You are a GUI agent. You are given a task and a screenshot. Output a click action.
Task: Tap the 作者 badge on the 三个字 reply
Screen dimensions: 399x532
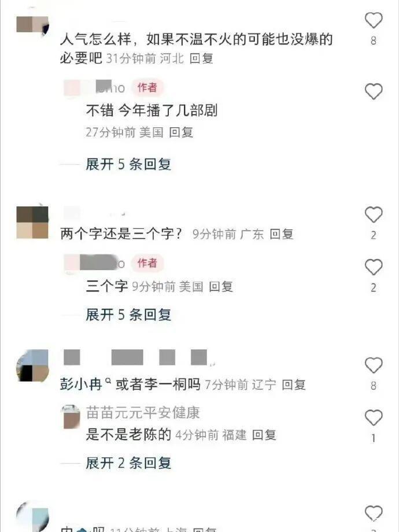pos(147,263)
